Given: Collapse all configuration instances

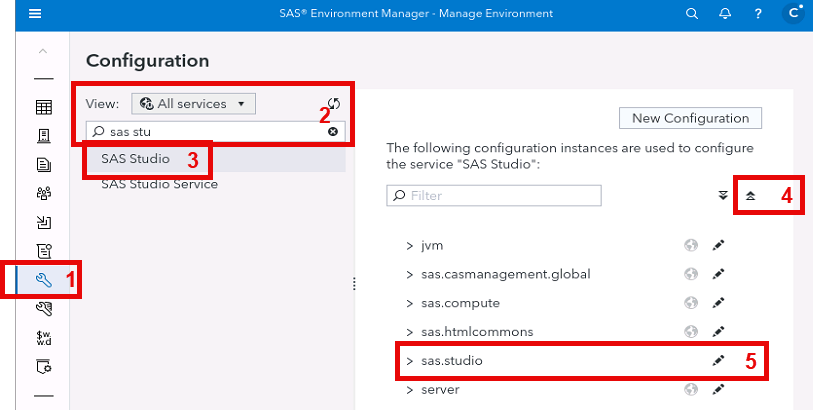Looking at the screenshot, I should click(x=751, y=196).
